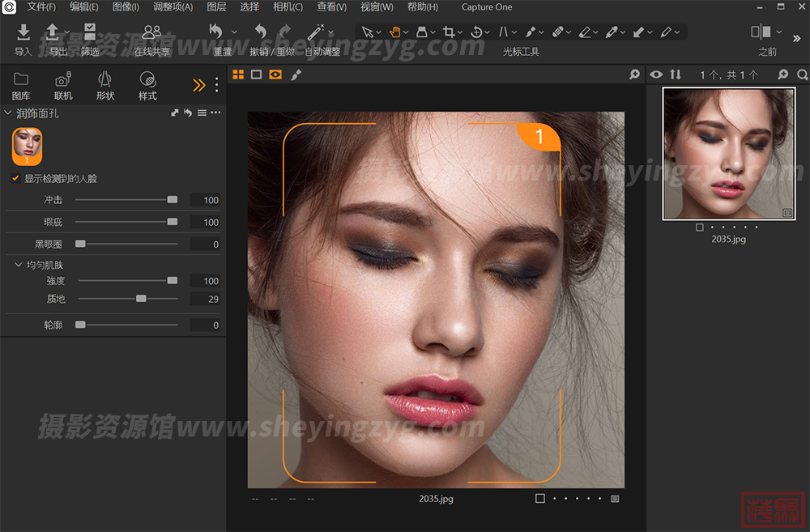Toggle the Before (之前) comparison view

[761, 32]
